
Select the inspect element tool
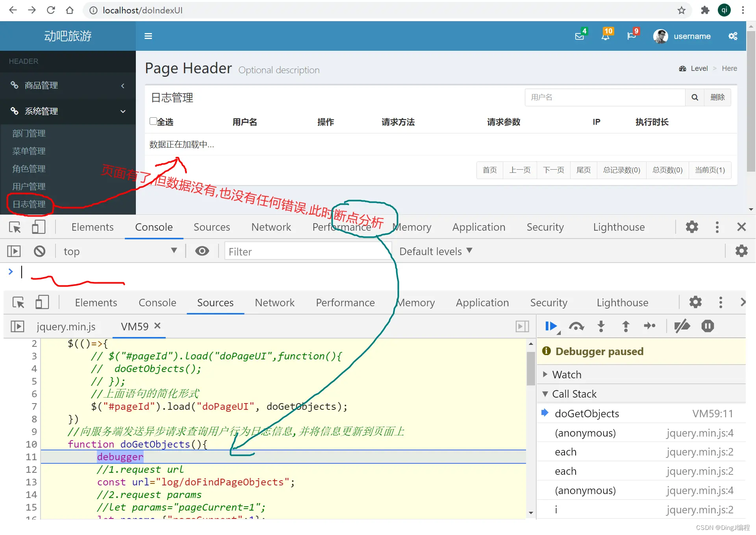15,227
